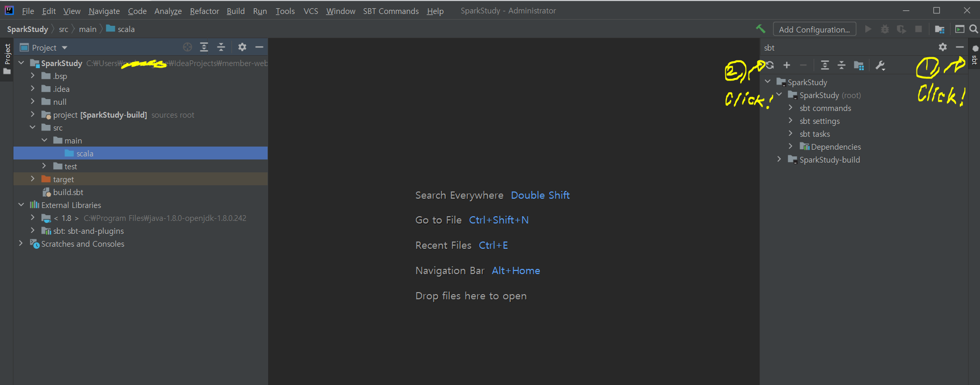
Task: Open the Window menu
Action: 340,11
